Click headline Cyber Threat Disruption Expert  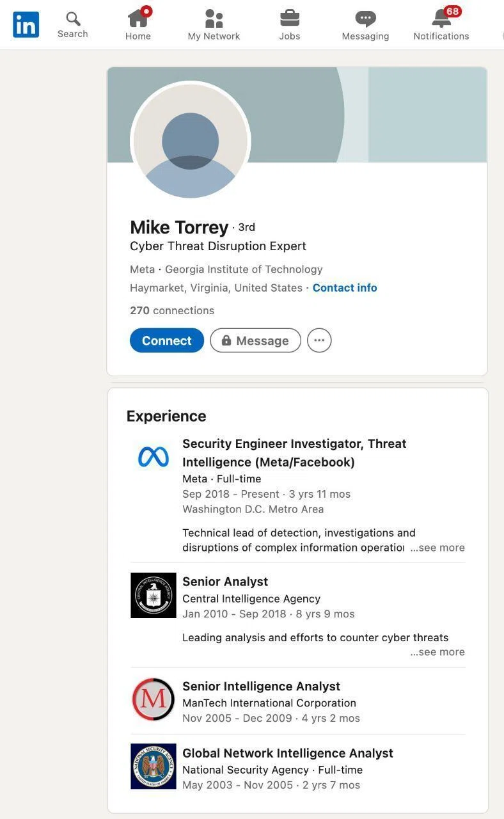[x=218, y=246]
